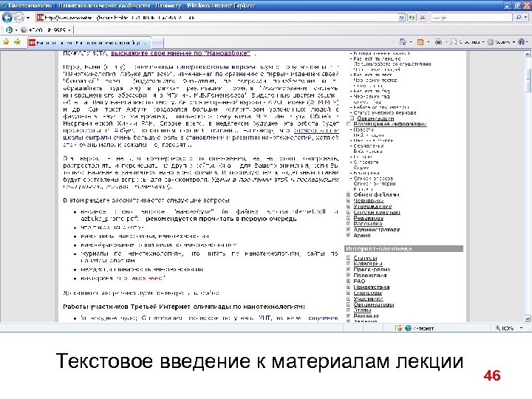Expand the Архив sidebar item plus icon
The image size is (532, 399).
pos(348,236)
